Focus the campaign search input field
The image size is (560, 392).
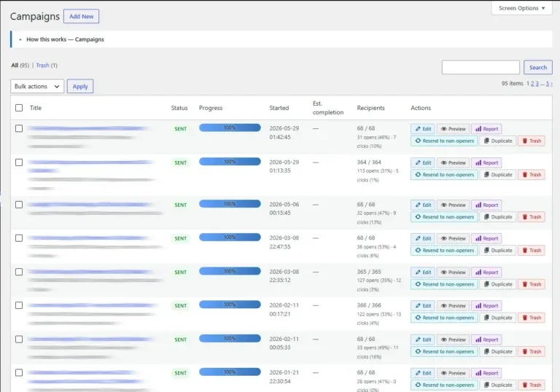[x=481, y=68]
